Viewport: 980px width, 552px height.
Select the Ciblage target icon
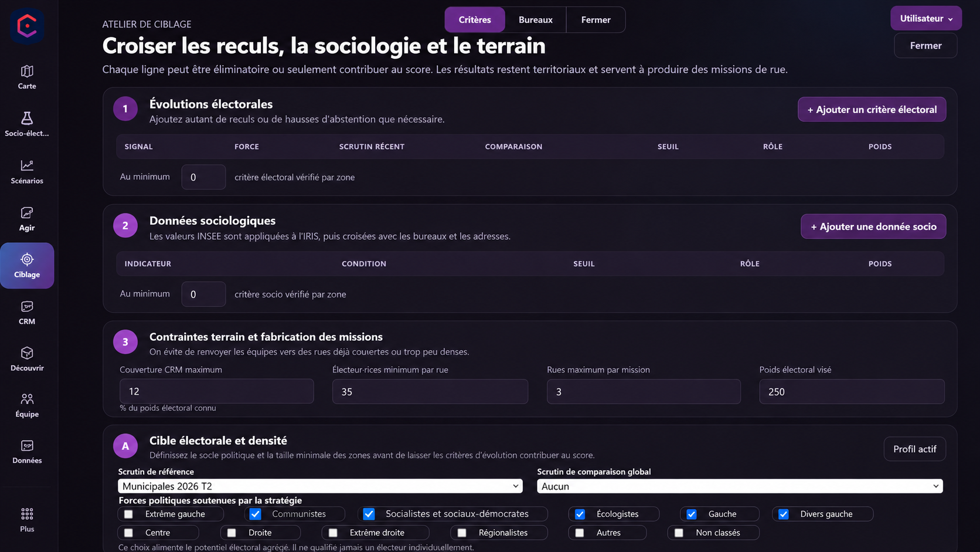coord(27,259)
